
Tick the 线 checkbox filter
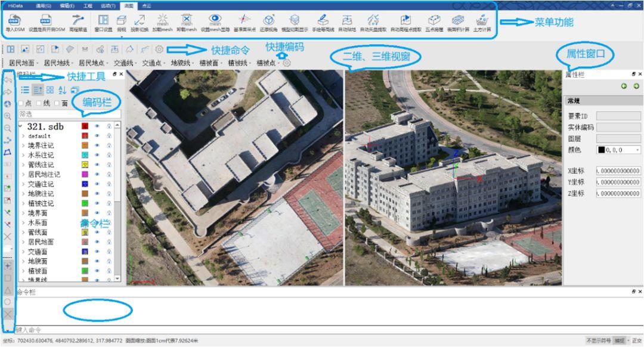pos(39,103)
